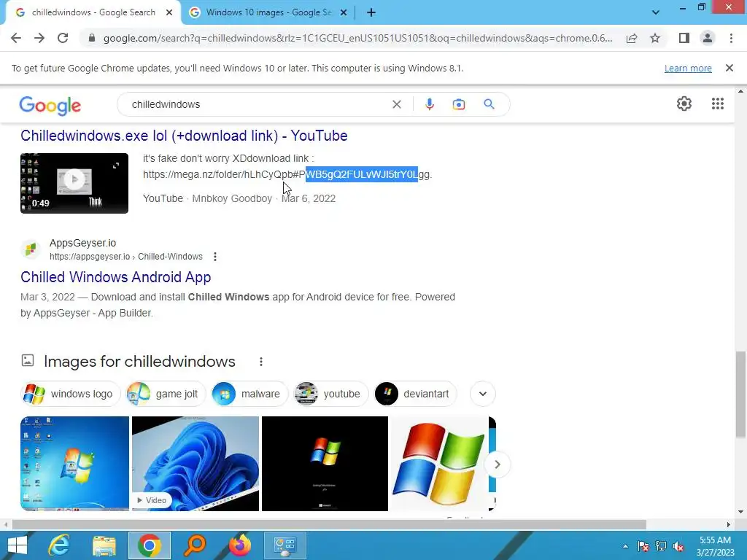
Task: Open a new browser tab
Action: point(371,13)
